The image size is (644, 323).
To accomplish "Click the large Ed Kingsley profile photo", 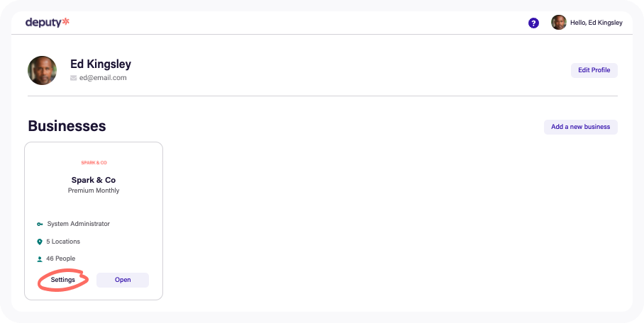I will 42,70.
